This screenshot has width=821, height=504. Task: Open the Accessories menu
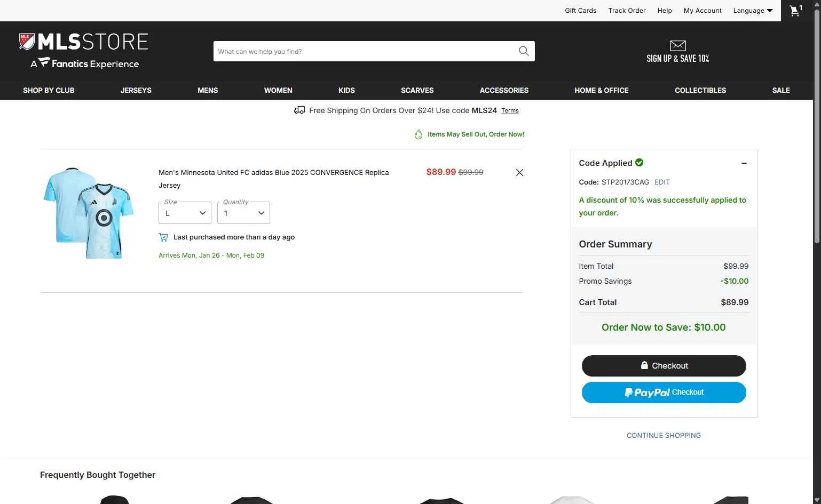click(x=504, y=90)
